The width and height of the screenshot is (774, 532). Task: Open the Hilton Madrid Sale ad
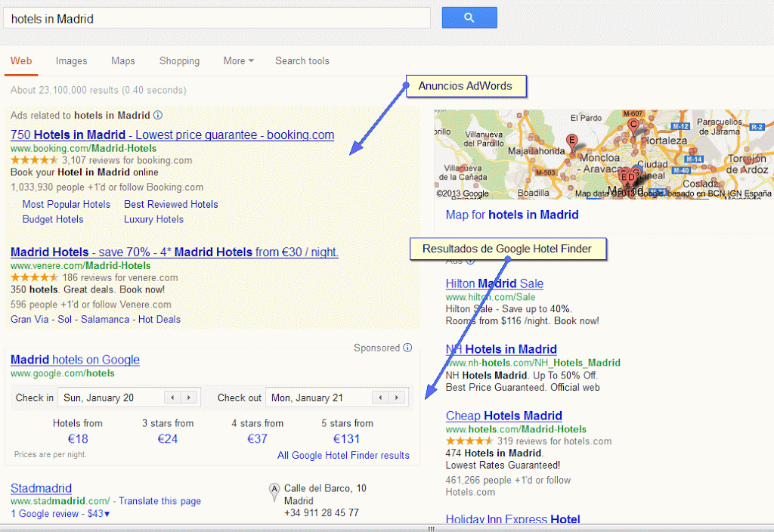tap(494, 283)
